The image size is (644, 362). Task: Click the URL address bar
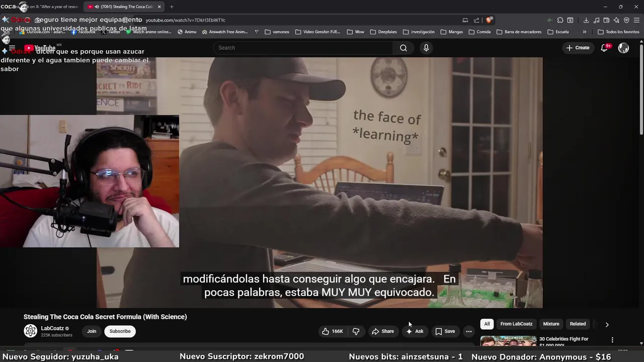click(x=302, y=20)
